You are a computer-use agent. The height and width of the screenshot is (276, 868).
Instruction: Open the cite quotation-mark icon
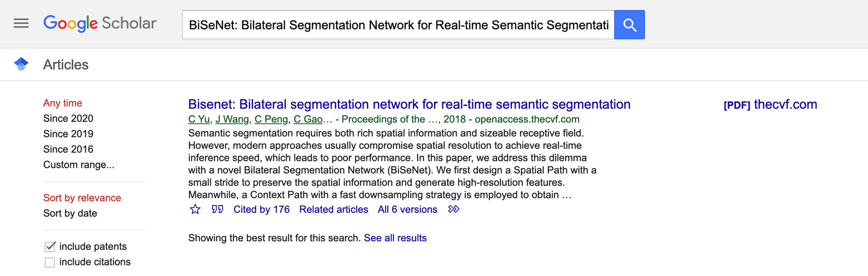(217, 209)
